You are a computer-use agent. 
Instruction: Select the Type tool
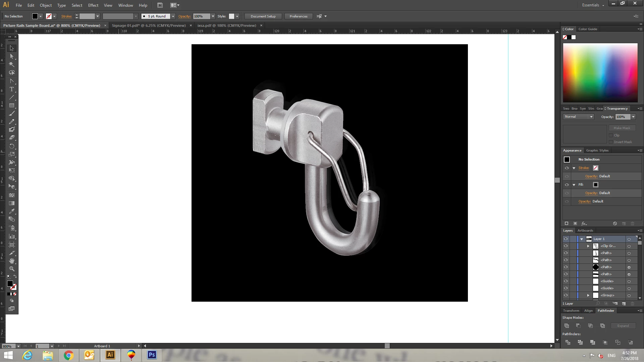(12, 89)
